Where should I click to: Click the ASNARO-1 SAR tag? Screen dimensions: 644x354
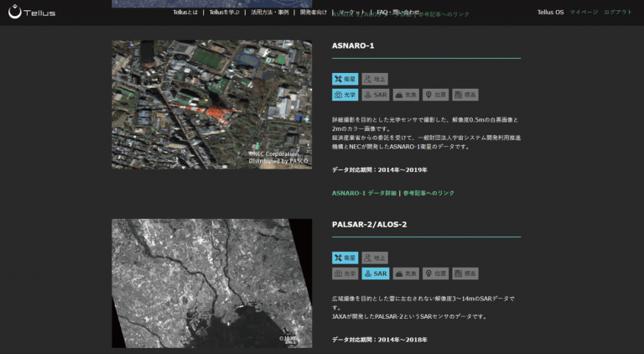[x=376, y=95]
